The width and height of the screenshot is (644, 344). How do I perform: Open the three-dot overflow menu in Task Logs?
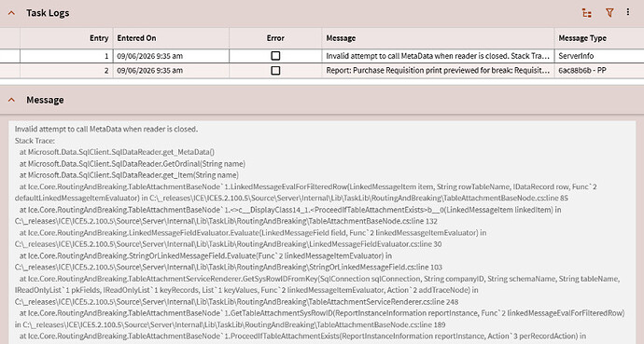(627, 12)
